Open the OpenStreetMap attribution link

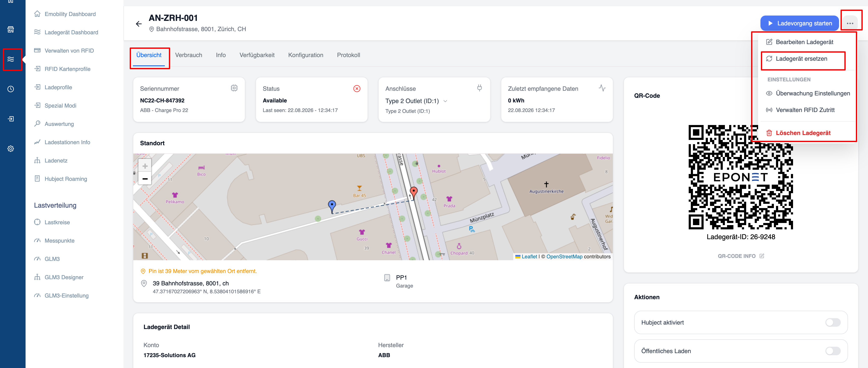tap(564, 256)
